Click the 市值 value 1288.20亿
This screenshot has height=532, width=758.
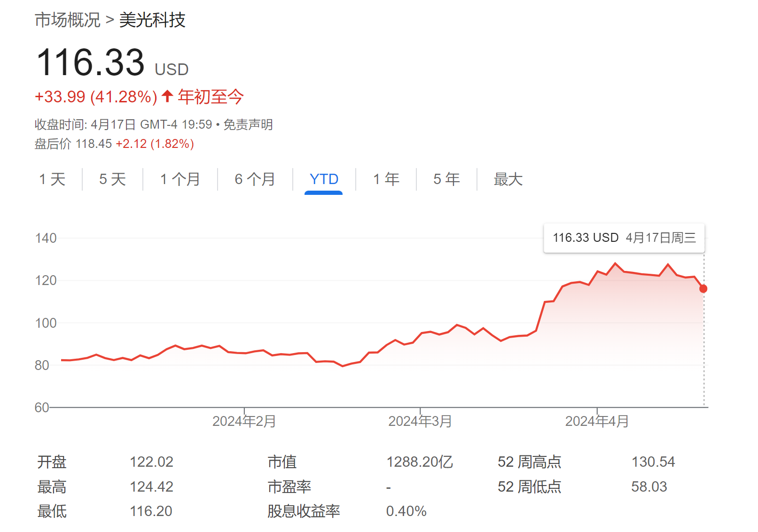[419, 462]
